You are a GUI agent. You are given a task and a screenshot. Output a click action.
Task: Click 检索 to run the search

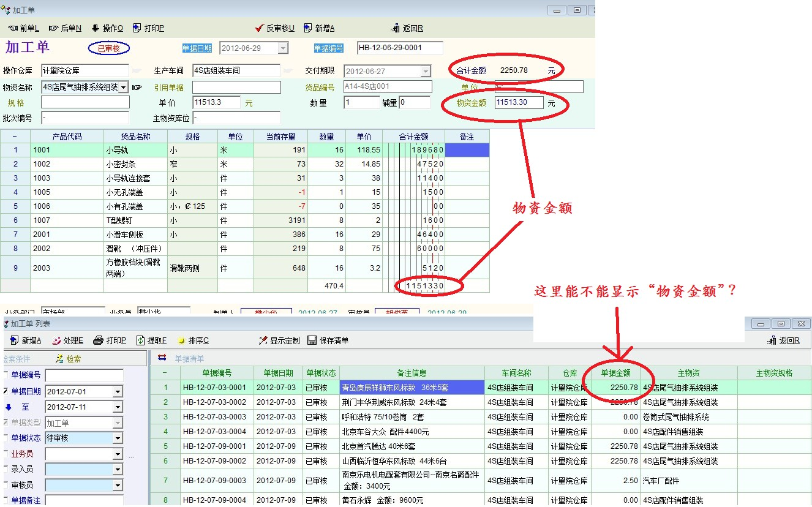69,359
